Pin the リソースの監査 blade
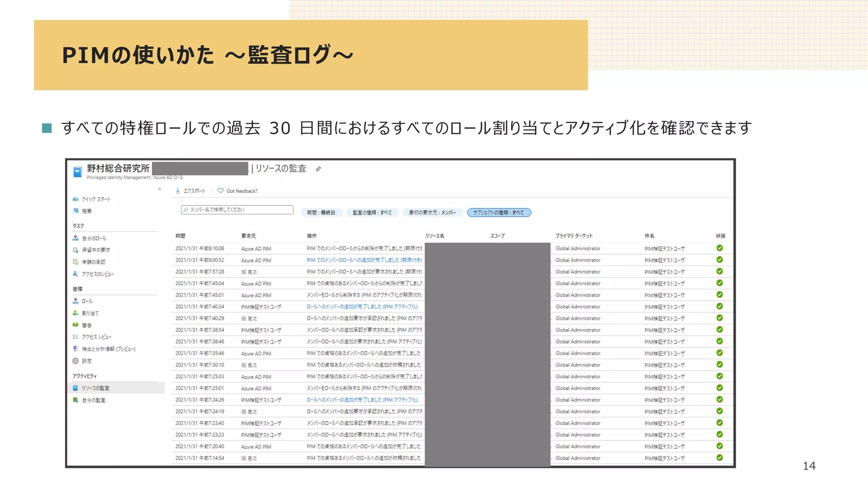The width and height of the screenshot is (868, 488). pyautogui.click(x=318, y=169)
